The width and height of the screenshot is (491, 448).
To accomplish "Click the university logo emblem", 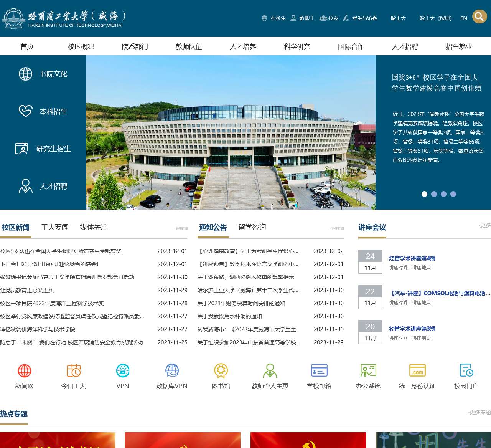I will pyautogui.click(x=13, y=18).
